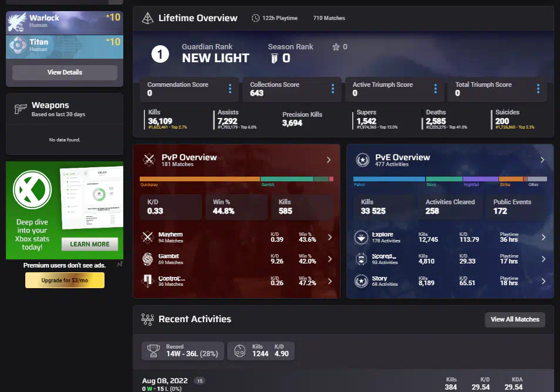The width and height of the screenshot is (560, 392).
Task: Click the PvE Overview emblem icon
Action: 363,160
